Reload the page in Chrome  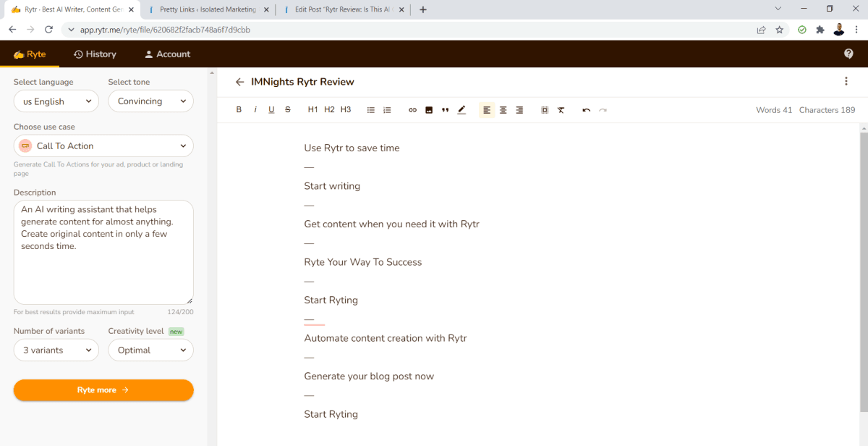click(x=49, y=30)
